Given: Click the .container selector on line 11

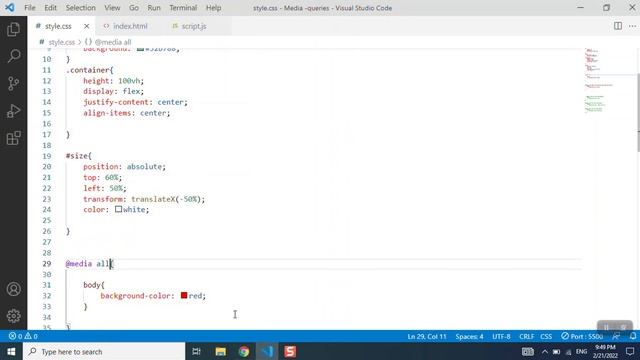Looking at the screenshot, I should pyautogui.click(x=90, y=70).
